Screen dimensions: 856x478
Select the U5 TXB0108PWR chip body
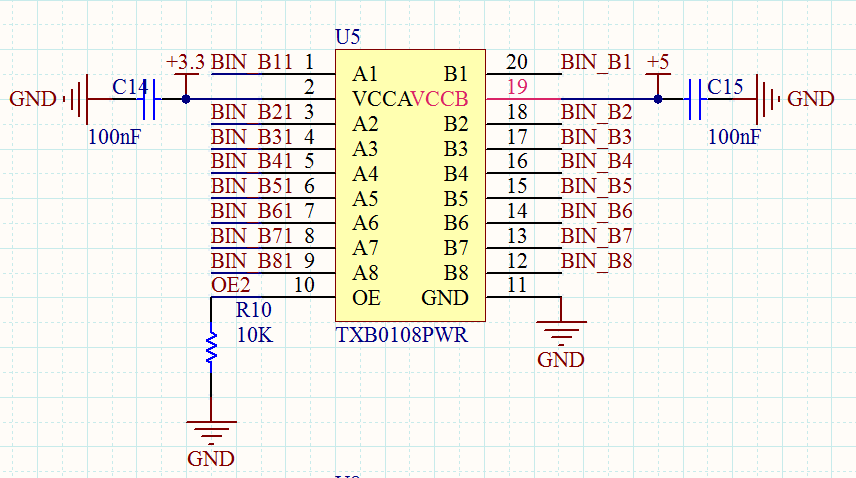(x=410, y=186)
